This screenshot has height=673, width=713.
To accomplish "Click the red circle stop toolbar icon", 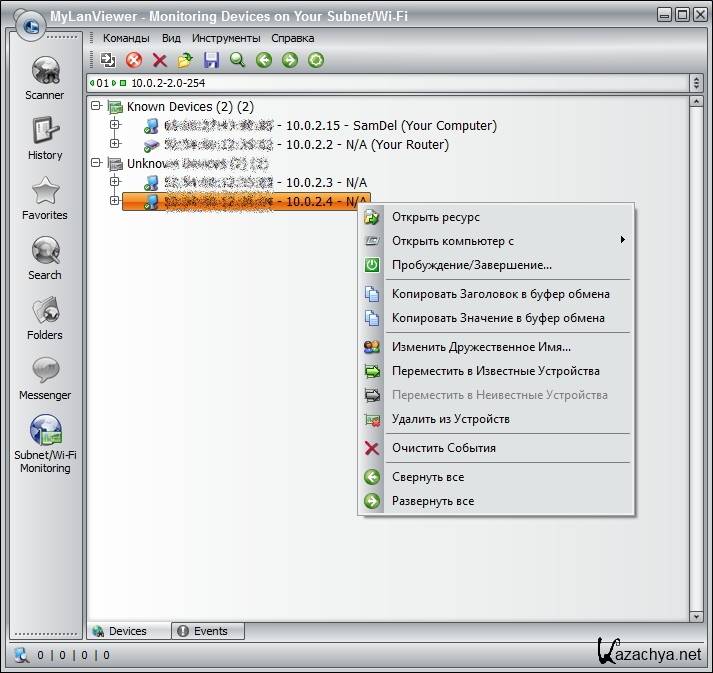I will click(134, 60).
